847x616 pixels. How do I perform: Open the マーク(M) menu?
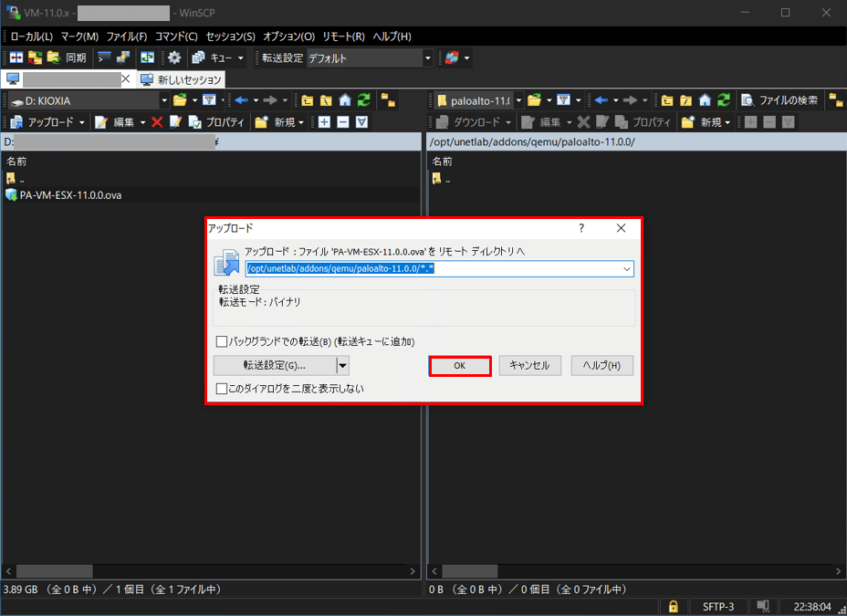coord(79,37)
